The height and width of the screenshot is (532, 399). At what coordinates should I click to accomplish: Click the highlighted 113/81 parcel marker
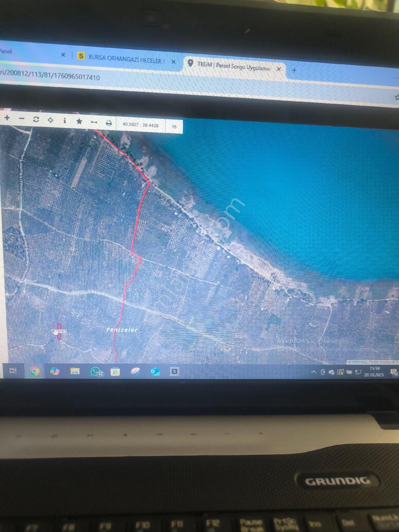(x=59, y=331)
